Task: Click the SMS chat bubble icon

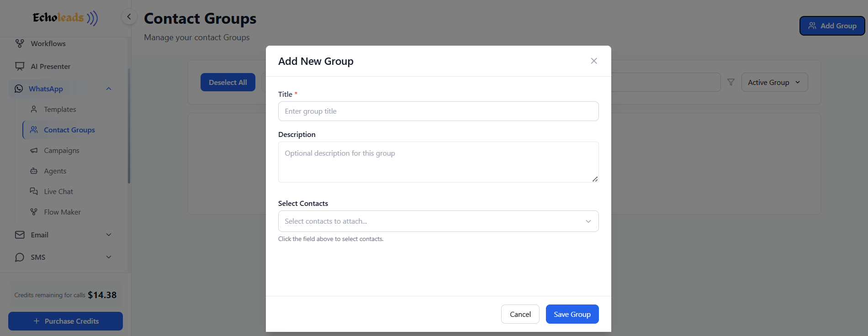Action: coord(19,257)
